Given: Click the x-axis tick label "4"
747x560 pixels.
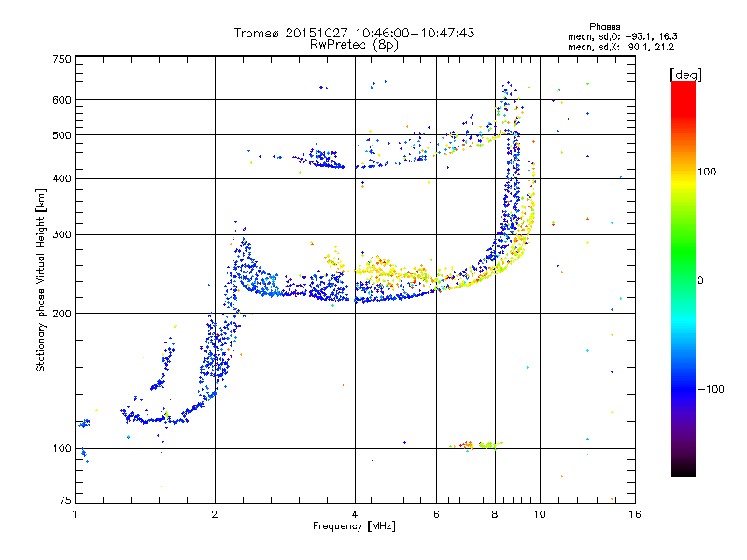Looking at the screenshot, I should [x=355, y=514].
